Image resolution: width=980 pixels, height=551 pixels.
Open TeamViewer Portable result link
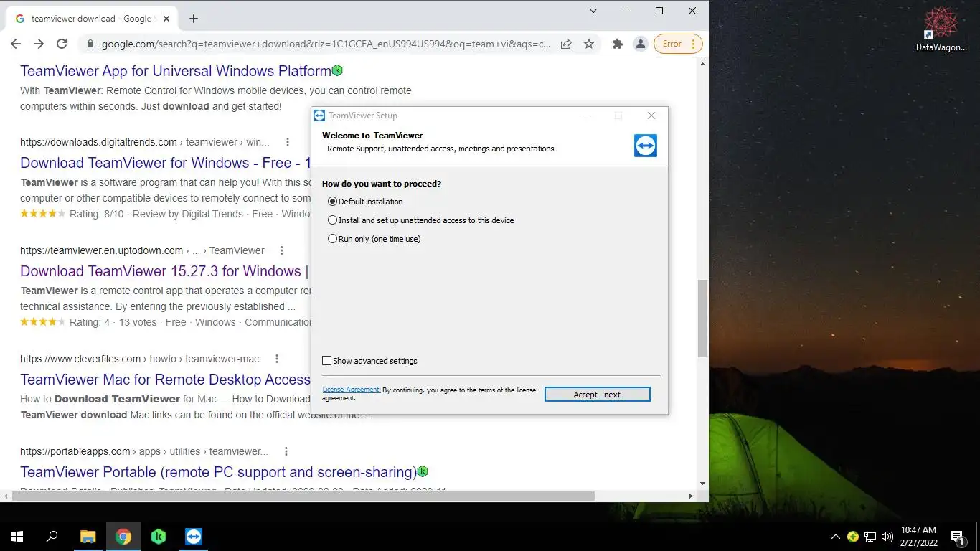pyautogui.click(x=218, y=472)
